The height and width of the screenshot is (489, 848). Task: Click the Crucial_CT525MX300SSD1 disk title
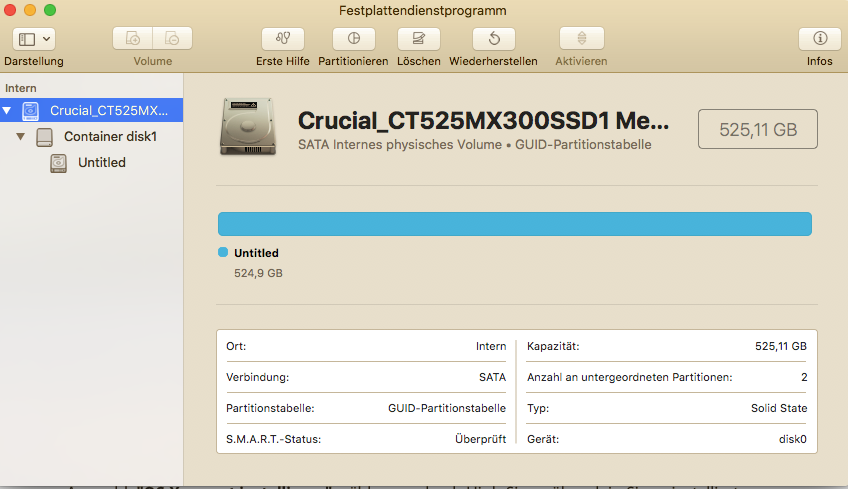(483, 120)
